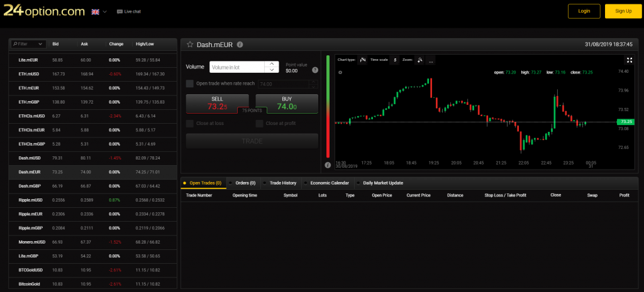Image resolution: width=644 pixels, height=292 pixels.
Task: Switch to Orders (0) tab
Action: (x=245, y=183)
